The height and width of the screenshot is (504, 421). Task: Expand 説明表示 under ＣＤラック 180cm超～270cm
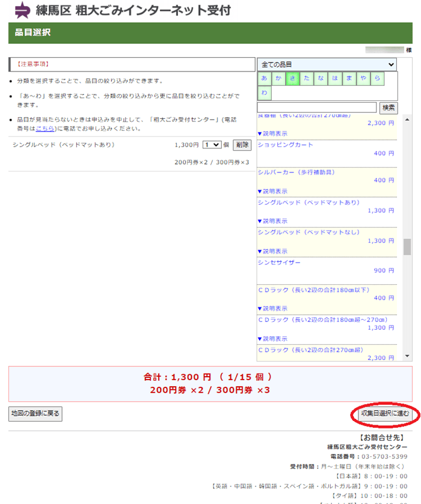[x=272, y=339]
